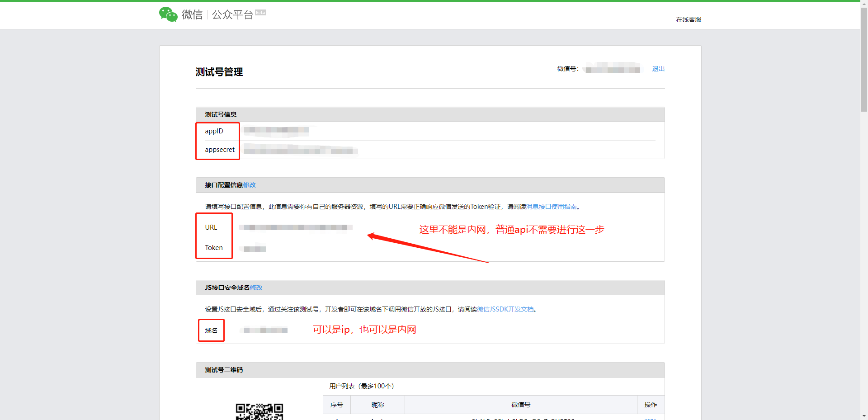The height and width of the screenshot is (420, 868).
Task: Click the 昵称 column header
Action: click(x=378, y=405)
